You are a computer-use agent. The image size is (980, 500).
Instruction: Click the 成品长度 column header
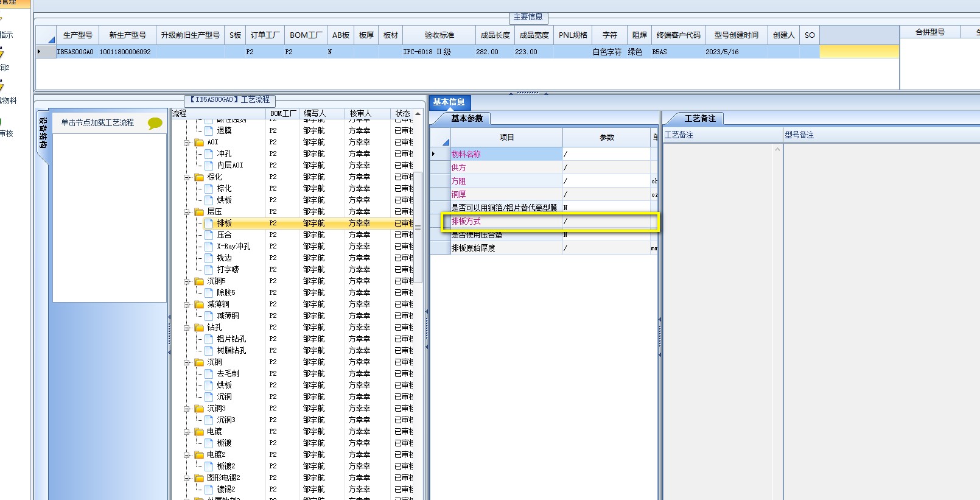pyautogui.click(x=495, y=35)
